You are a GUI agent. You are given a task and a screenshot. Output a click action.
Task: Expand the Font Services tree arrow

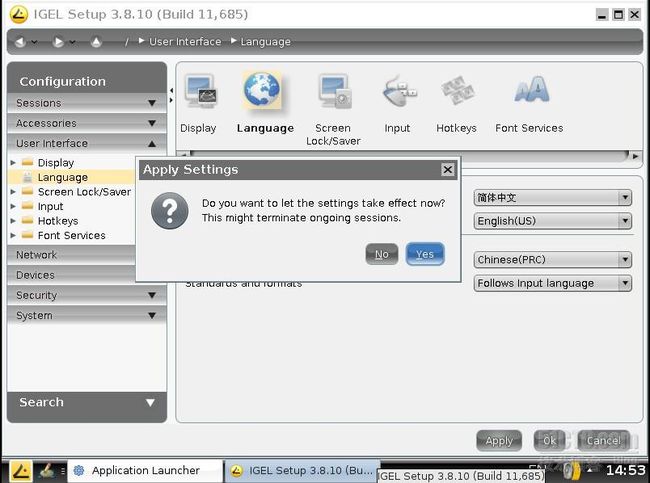point(13,235)
